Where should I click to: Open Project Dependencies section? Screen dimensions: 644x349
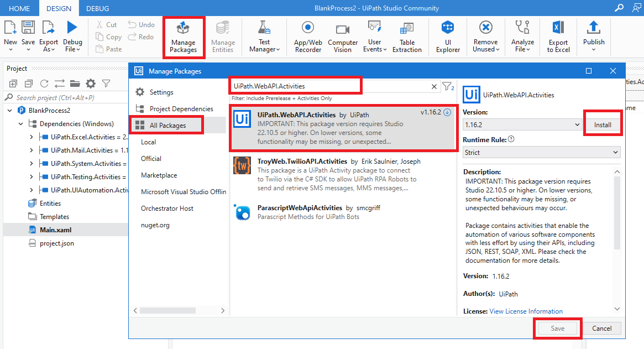pos(181,108)
